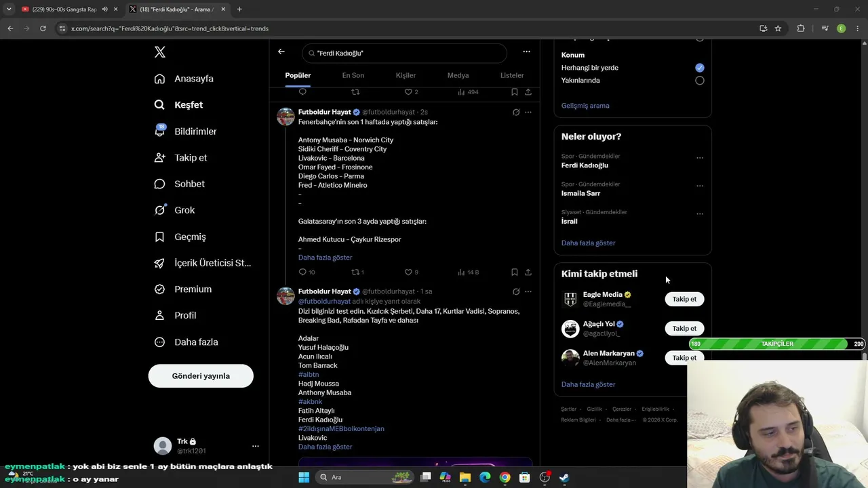The height and width of the screenshot is (488, 868).
Task: Expand 'Daha fazla' in the sidebar
Action: click(186, 342)
